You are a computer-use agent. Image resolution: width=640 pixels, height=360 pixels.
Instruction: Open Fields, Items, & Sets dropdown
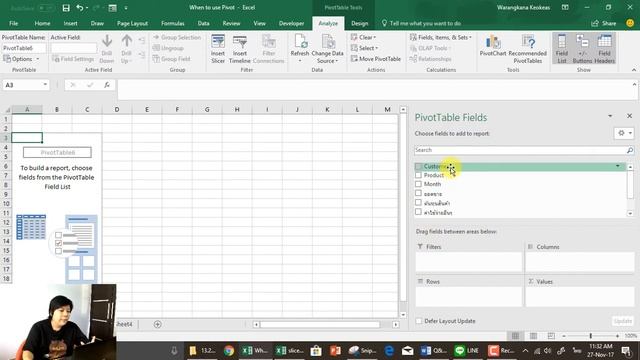click(x=440, y=37)
